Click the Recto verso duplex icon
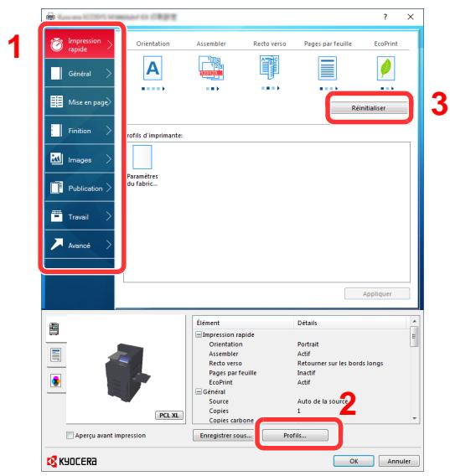The image size is (450, 476). pos(269,67)
